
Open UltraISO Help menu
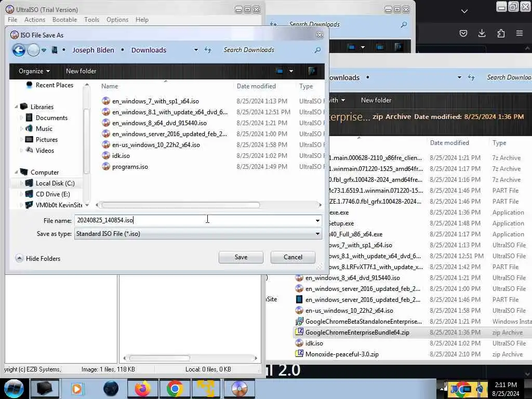pyautogui.click(x=142, y=20)
